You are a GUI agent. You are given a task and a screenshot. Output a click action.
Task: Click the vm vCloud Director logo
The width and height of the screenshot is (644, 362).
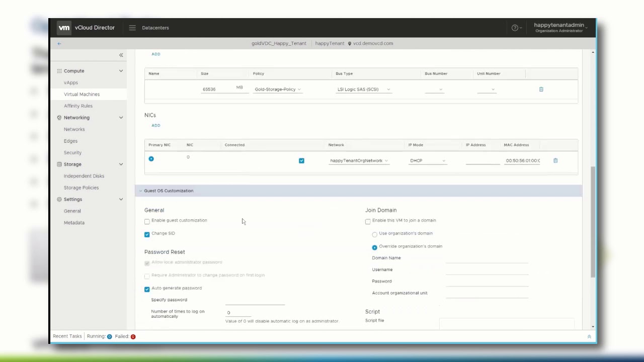click(x=86, y=28)
